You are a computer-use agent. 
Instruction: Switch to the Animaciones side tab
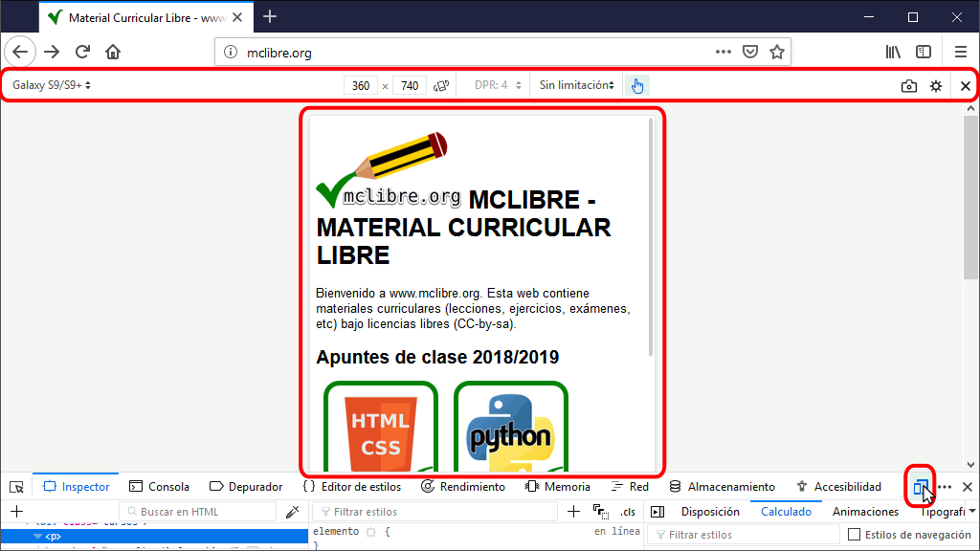[865, 512]
